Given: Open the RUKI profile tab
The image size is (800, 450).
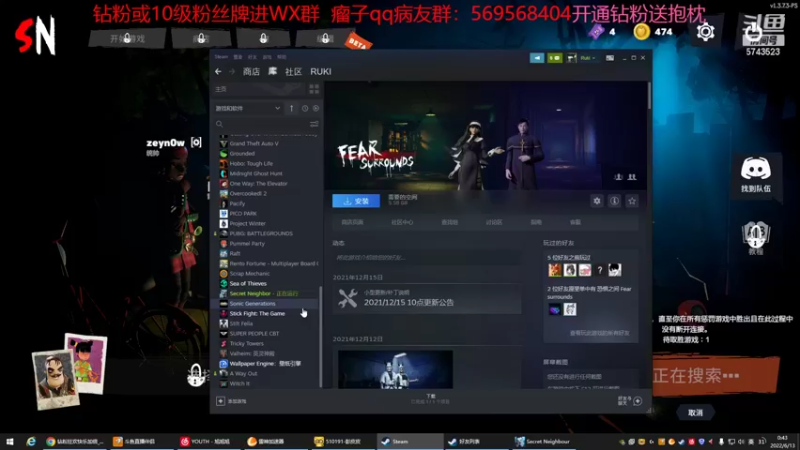Looking at the screenshot, I should tap(321, 72).
